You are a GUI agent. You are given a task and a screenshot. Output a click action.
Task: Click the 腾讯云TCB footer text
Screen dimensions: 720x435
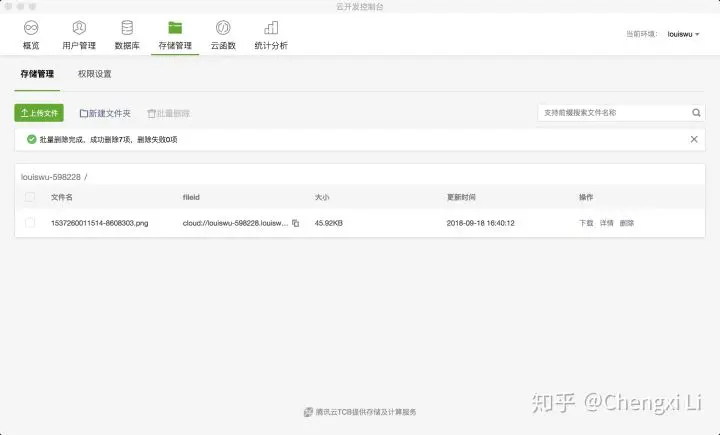point(366,412)
